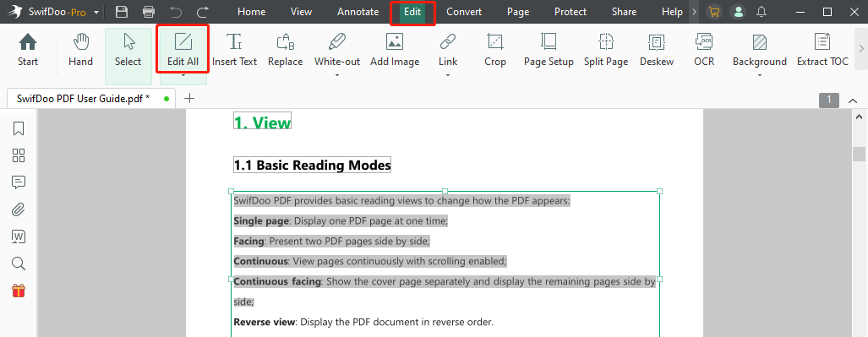Open the Home tab
Viewport: 868px width, 337px height.
[x=251, y=12]
